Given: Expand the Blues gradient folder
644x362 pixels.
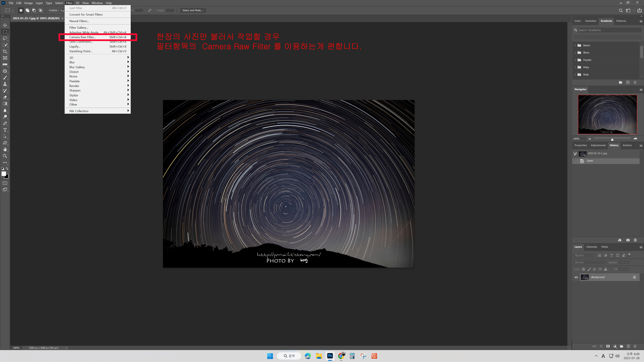Looking at the screenshot, I should point(575,53).
